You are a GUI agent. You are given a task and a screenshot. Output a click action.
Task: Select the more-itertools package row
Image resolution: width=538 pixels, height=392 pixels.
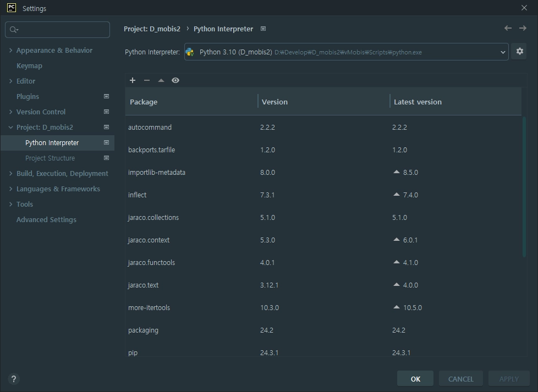[x=323, y=308]
